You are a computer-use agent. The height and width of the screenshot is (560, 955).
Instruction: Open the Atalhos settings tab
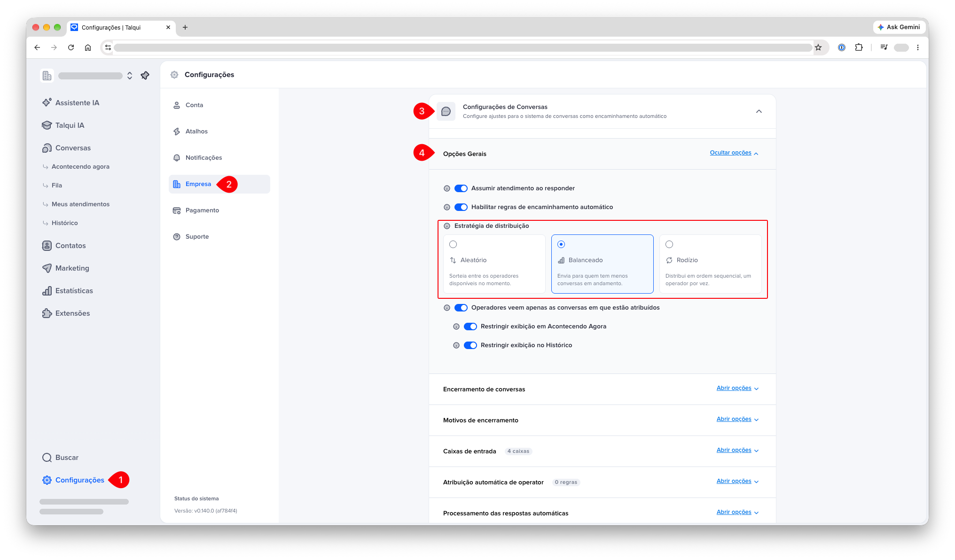coord(219,132)
